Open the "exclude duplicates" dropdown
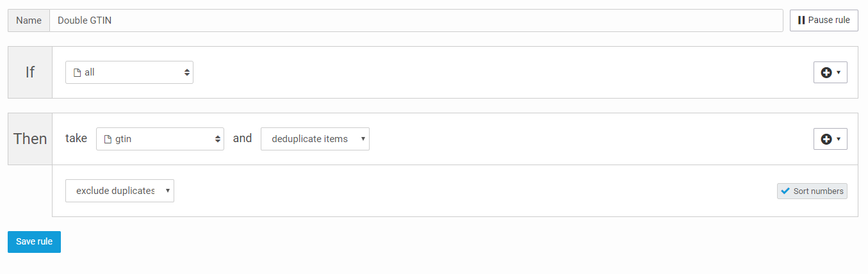The width and height of the screenshot is (868, 274). point(120,191)
